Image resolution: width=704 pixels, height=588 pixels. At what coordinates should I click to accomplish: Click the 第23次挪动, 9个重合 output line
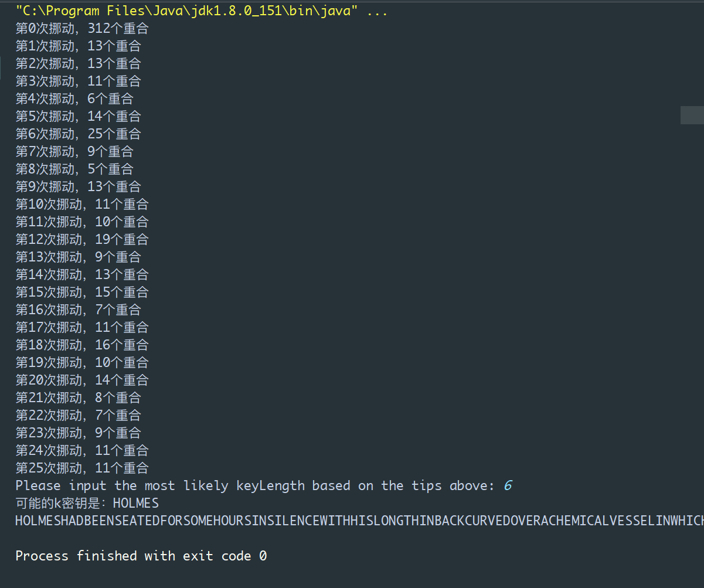click(x=78, y=433)
